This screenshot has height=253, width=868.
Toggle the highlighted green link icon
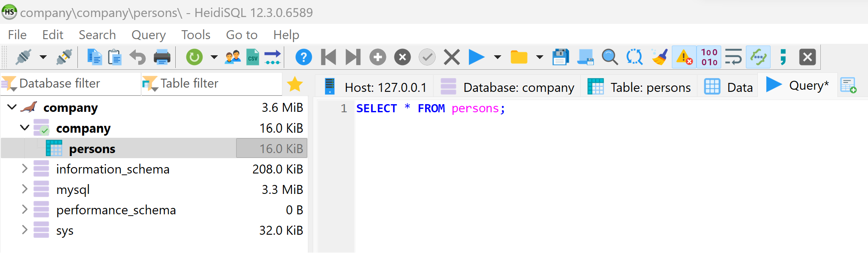point(758,57)
